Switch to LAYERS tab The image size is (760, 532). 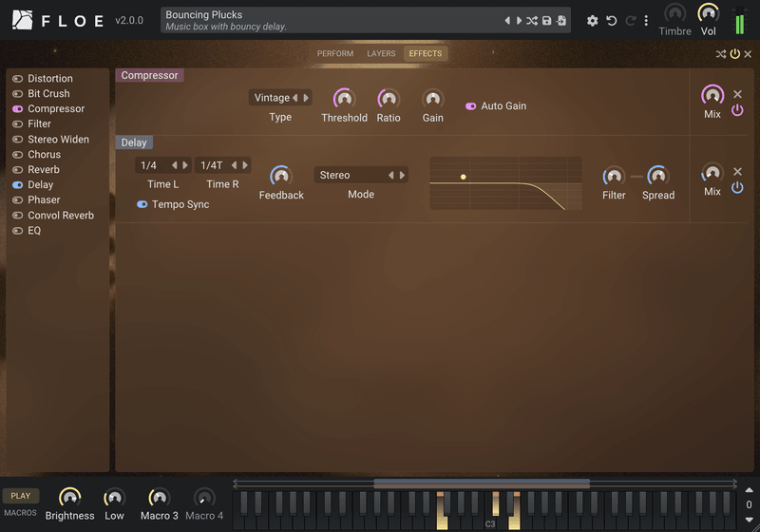(381, 54)
